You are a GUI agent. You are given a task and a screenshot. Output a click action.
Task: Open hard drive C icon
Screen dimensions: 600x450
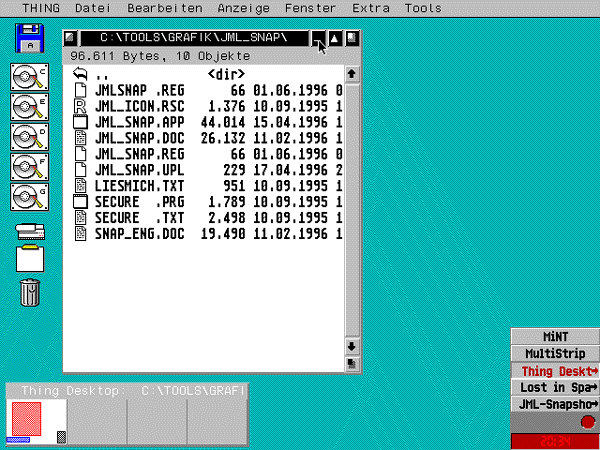click(30, 78)
